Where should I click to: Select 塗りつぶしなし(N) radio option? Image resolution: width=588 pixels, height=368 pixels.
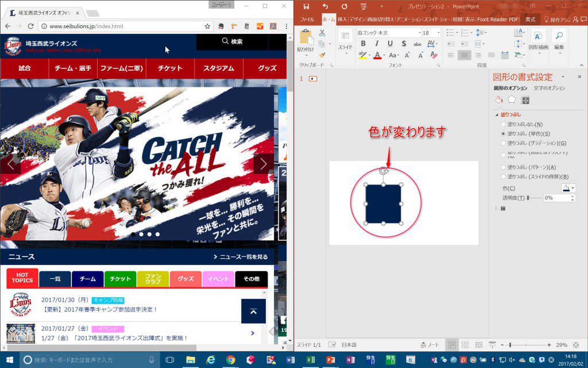coord(503,124)
